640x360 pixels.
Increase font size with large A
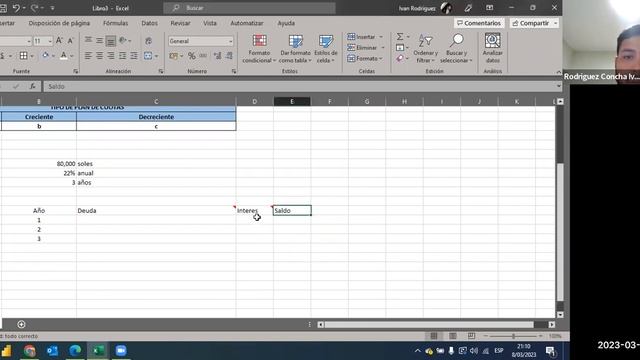click(59, 41)
